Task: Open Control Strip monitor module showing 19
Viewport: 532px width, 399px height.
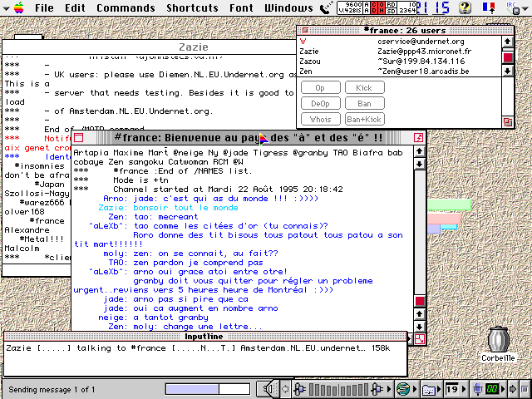Action: [456, 389]
